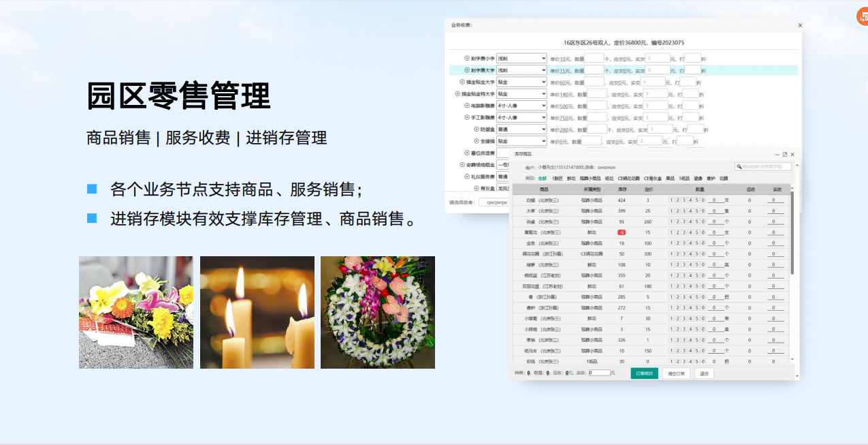
Task: Select the 刻字费小字 radio circle
Action: pos(467,59)
